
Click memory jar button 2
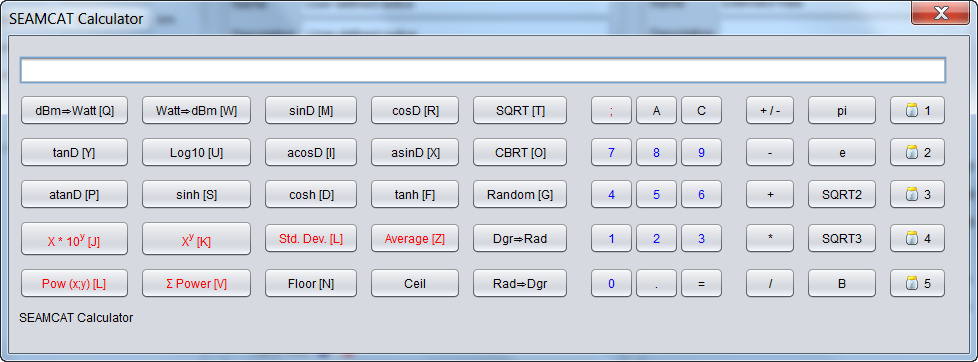[x=917, y=152]
